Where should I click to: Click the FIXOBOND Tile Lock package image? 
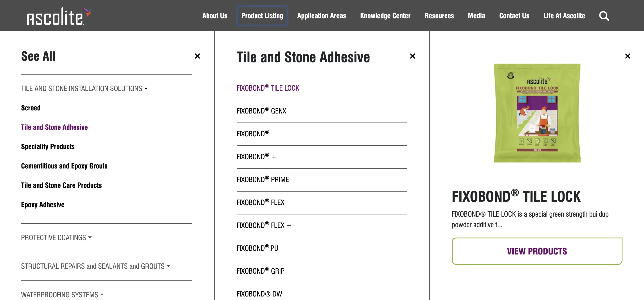pyautogui.click(x=537, y=113)
